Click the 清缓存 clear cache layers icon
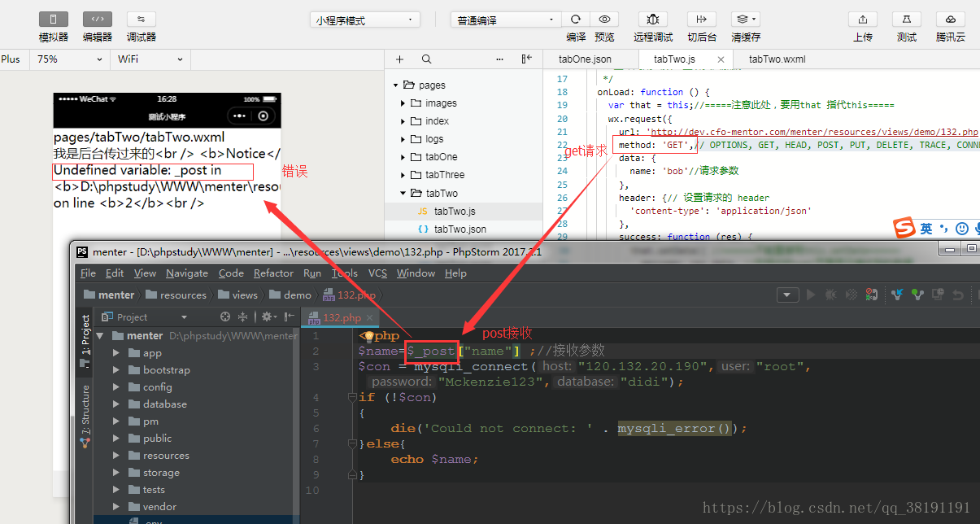Image resolution: width=980 pixels, height=524 pixels. point(745,20)
